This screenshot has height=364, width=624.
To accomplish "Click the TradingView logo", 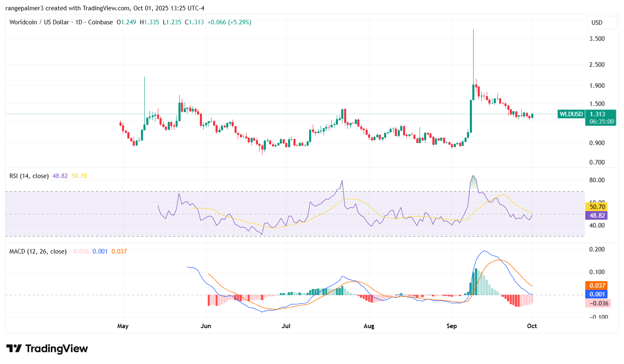I will pyautogui.click(x=47, y=348).
